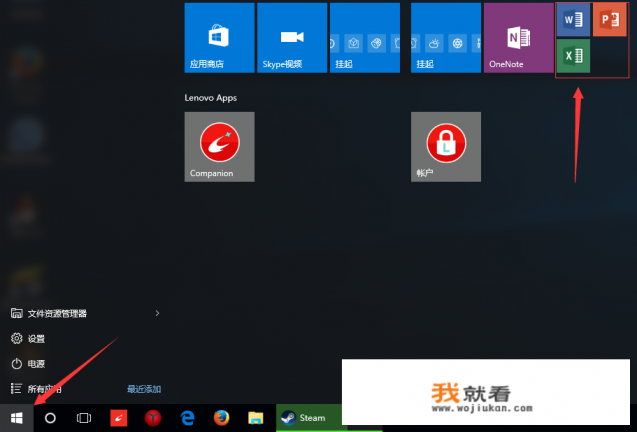This screenshot has width=637, height=432.
Task: Switch to Steam taskbar button
Action: coord(309,418)
